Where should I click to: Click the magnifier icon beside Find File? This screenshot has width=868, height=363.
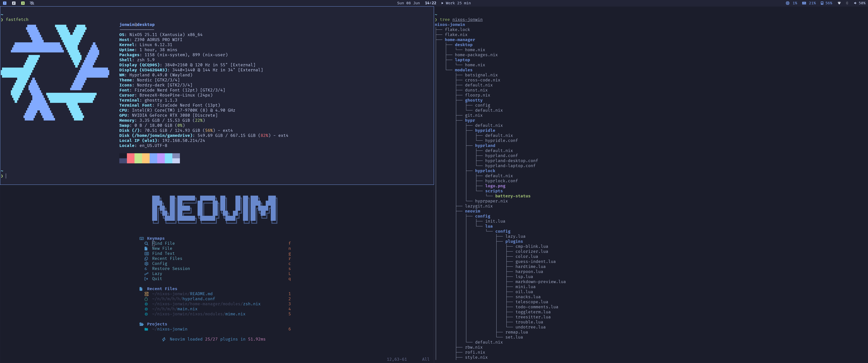tap(146, 244)
